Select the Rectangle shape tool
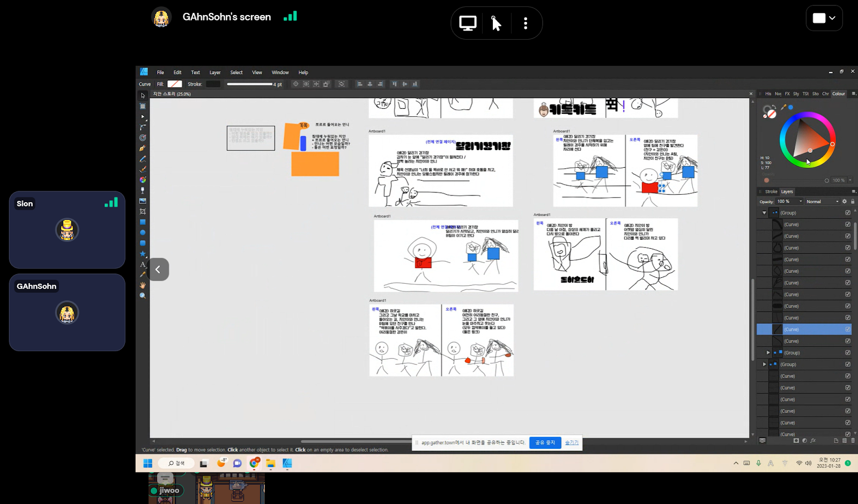Image resolution: width=858 pixels, height=504 pixels. pyautogui.click(x=143, y=222)
